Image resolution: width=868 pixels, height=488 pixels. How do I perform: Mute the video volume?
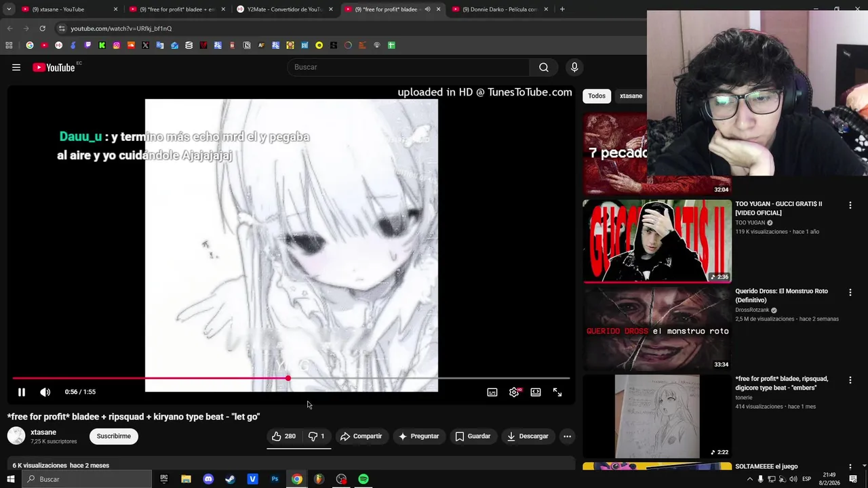(x=45, y=392)
